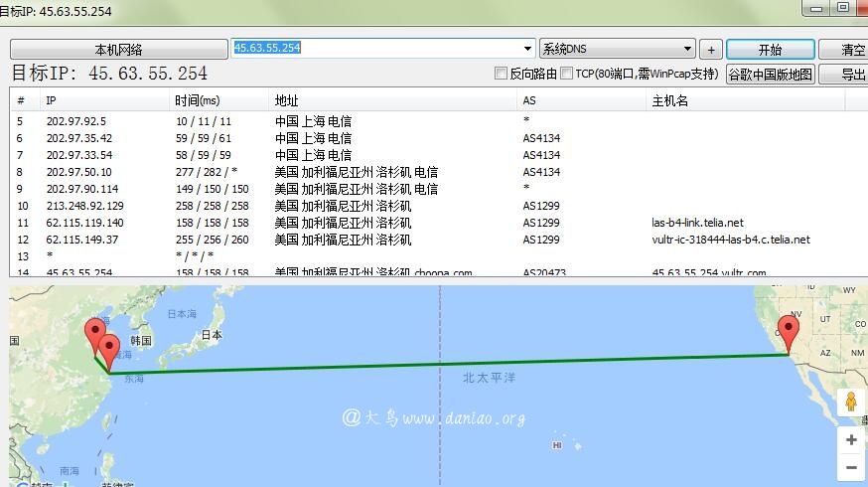Click hostname las-b4-link.telia.net
The height and width of the screenshot is (487, 868).
697,223
